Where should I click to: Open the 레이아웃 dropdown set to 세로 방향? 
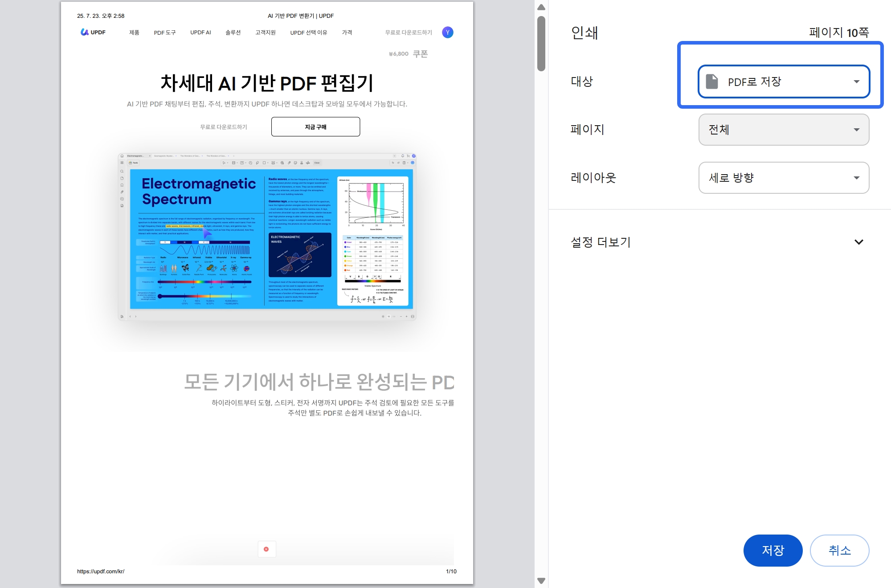tap(784, 178)
